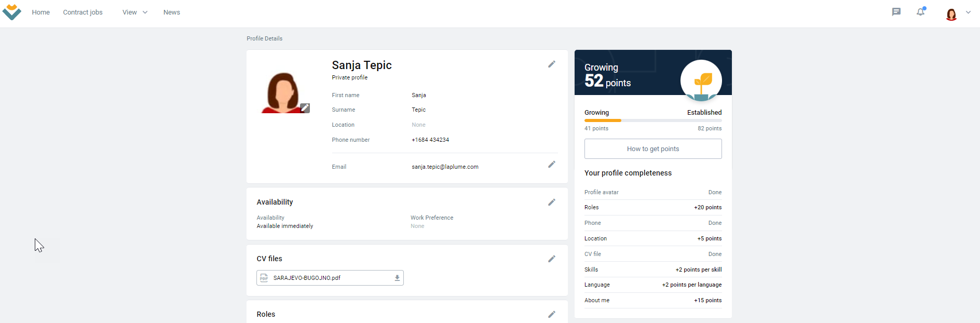Select the Language completeness row
Screen dimensions: 980x323
click(653, 285)
